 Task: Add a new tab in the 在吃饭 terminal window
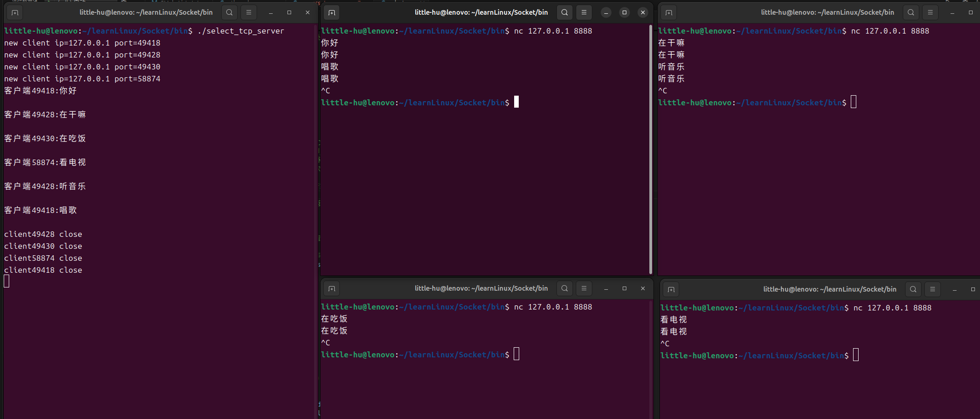point(332,288)
